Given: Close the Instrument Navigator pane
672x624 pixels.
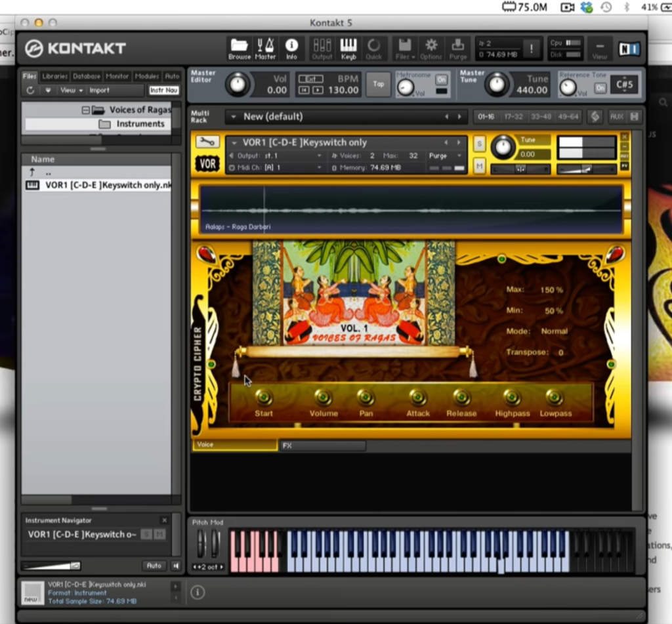Looking at the screenshot, I should 164,520.
